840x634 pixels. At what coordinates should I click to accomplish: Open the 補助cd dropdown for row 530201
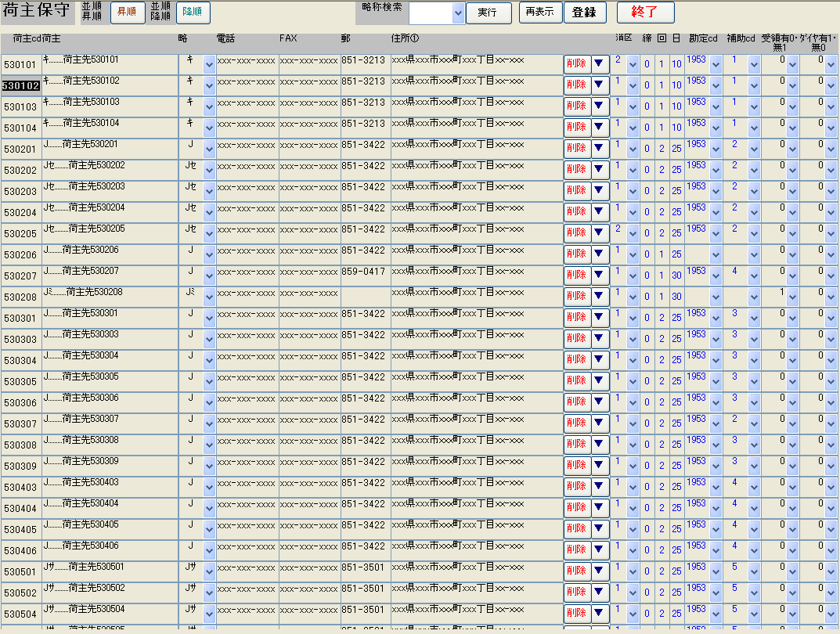click(754, 149)
